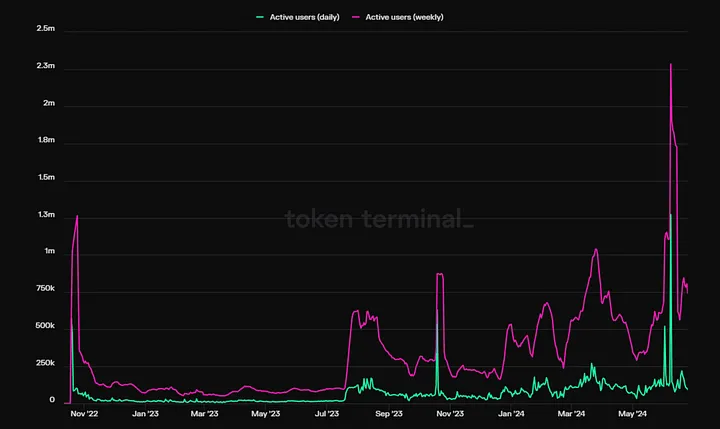Click the May '23 x-axis label

pyautogui.click(x=265, y=413)
